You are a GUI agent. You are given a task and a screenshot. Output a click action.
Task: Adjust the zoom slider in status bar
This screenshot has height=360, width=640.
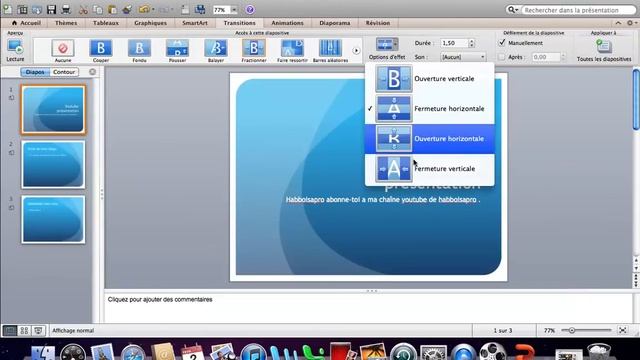tap(572, 330)
